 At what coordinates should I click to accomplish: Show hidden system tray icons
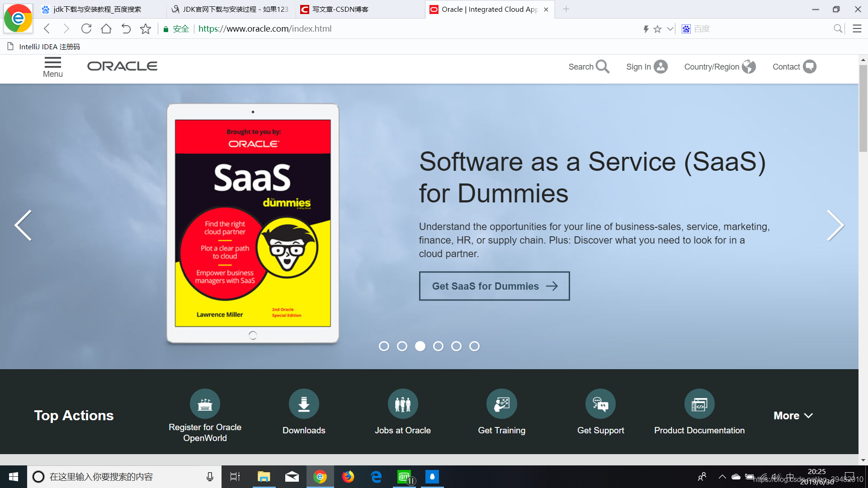click(722, 477)
